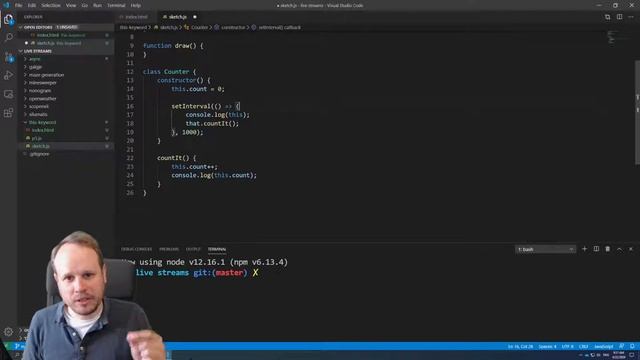640x360 pixels.
Task: Click the JavaScript language mode indicator
Action: pos(603,347)
